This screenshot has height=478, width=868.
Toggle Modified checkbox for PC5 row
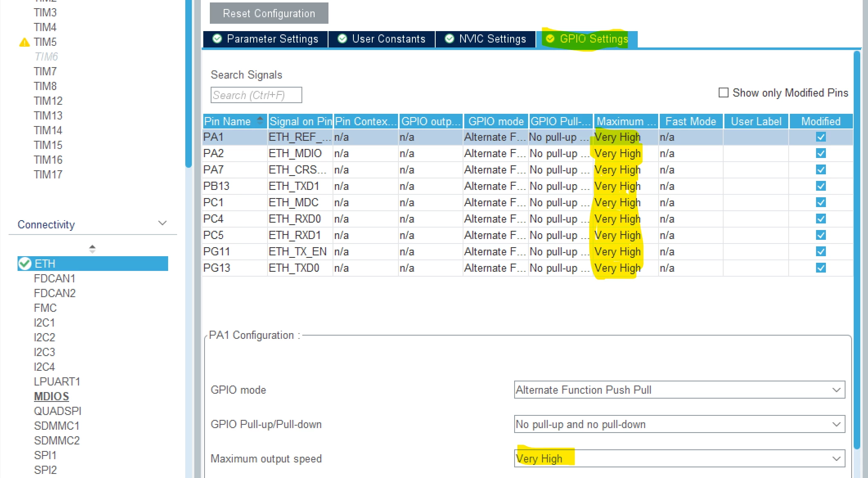pos(821,235)
